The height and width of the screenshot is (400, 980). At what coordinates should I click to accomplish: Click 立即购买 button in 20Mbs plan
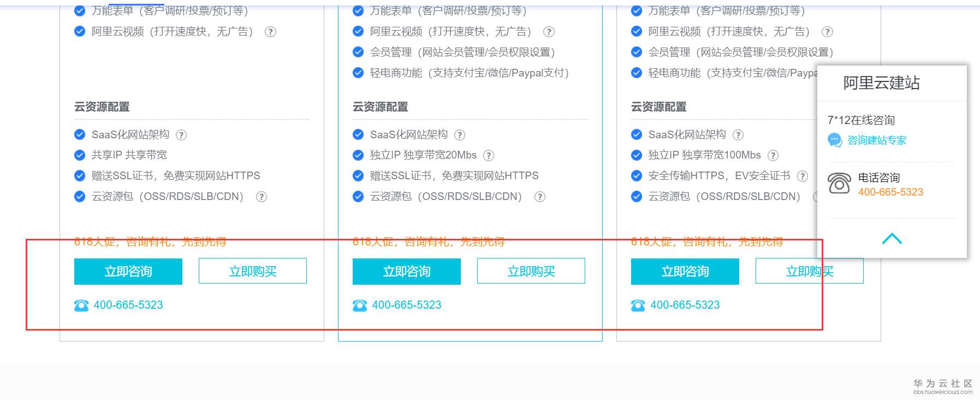[531, 271]
